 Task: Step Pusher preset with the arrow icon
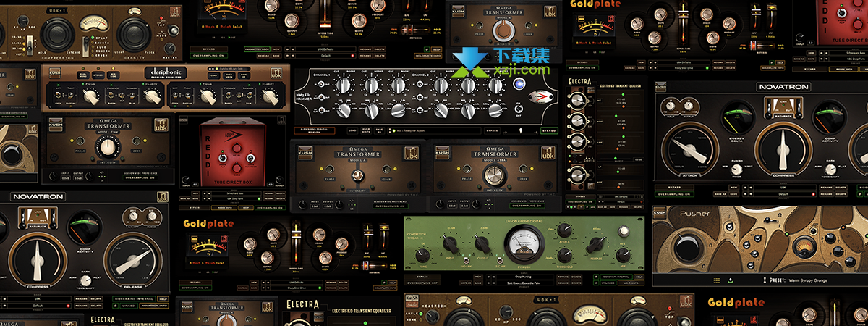765,280
